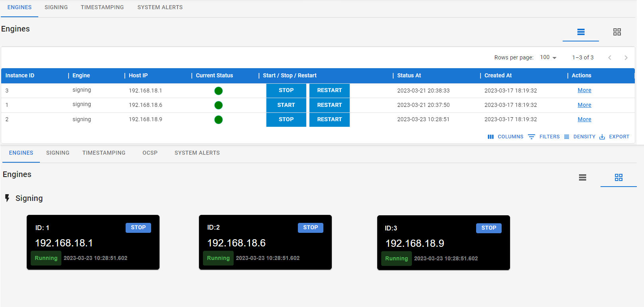Open the Columns chooser in table footer
The image size is (644, 307).
coord(505,137)
